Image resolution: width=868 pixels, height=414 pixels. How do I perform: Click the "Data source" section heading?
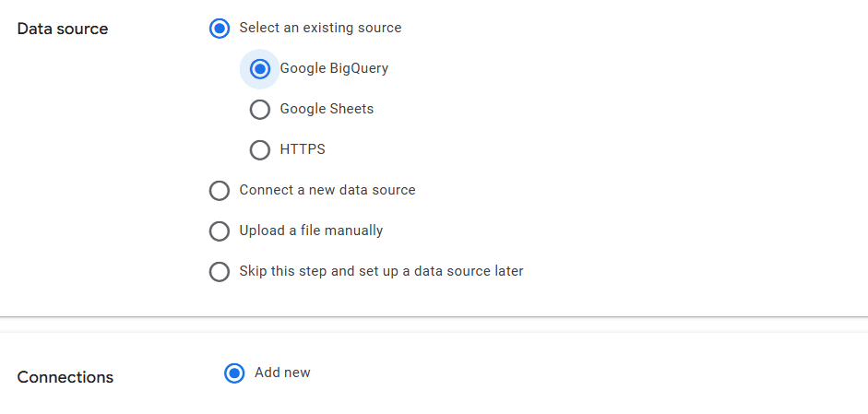coord(63,29)
